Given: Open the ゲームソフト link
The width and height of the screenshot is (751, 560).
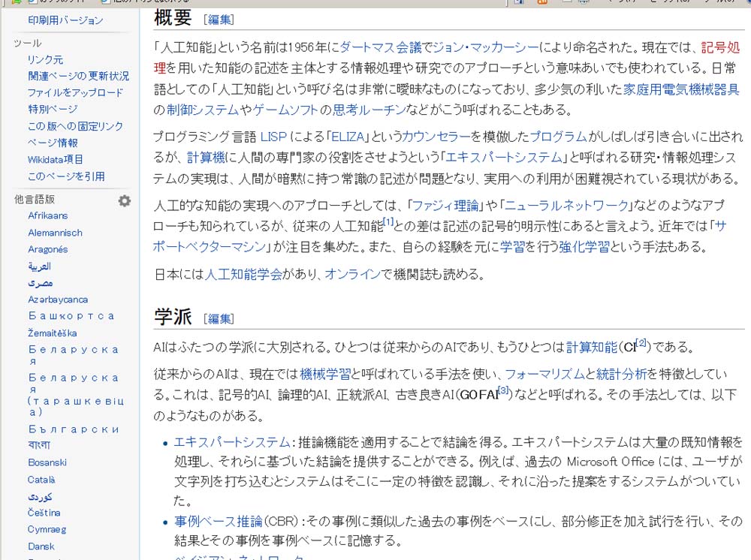Looking at the screenshot, I should [285, 110].
